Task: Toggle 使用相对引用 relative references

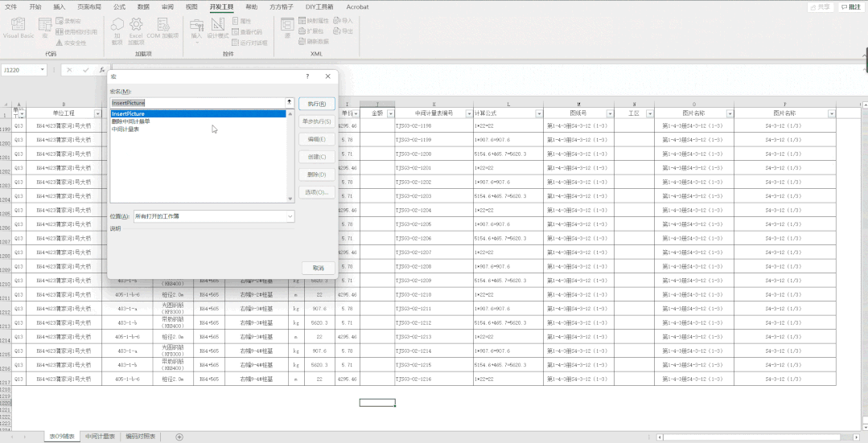Action: pos(76,32)
